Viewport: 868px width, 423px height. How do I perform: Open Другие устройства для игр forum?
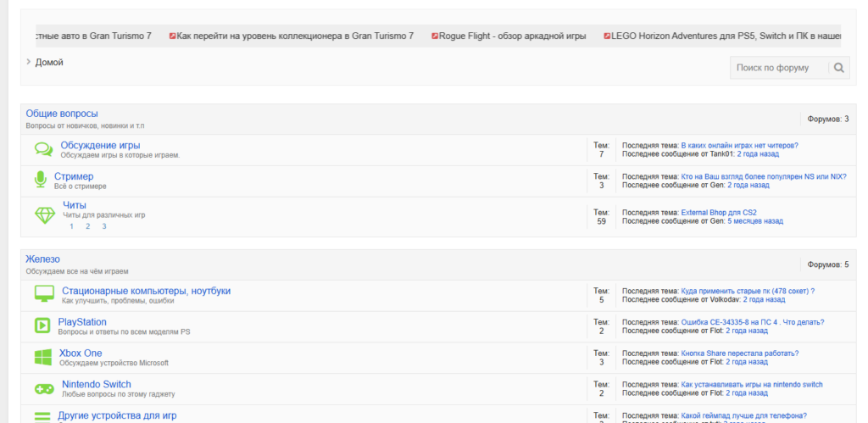pyautogui.click(x=117, y=415)
